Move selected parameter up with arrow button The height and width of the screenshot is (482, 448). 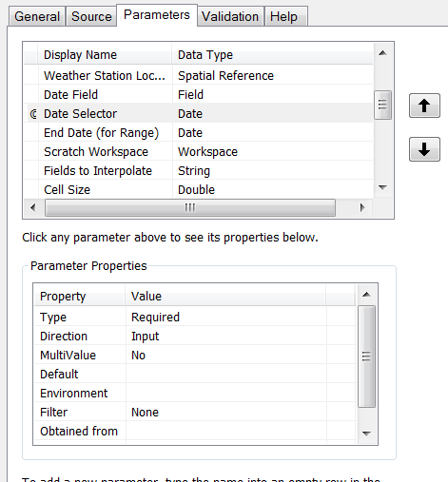[x=424, y=106]
